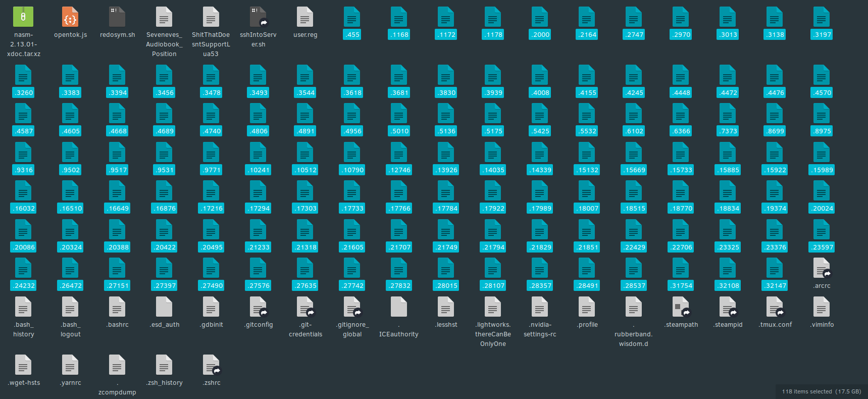Viewport: 868px width, 399px height.
Task: Click the .steampid link icon
Action: (x=728, y=307)
